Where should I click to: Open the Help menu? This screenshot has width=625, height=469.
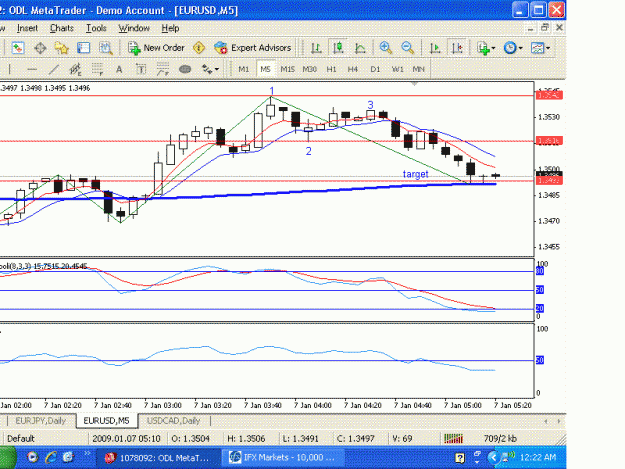(170, 28)
